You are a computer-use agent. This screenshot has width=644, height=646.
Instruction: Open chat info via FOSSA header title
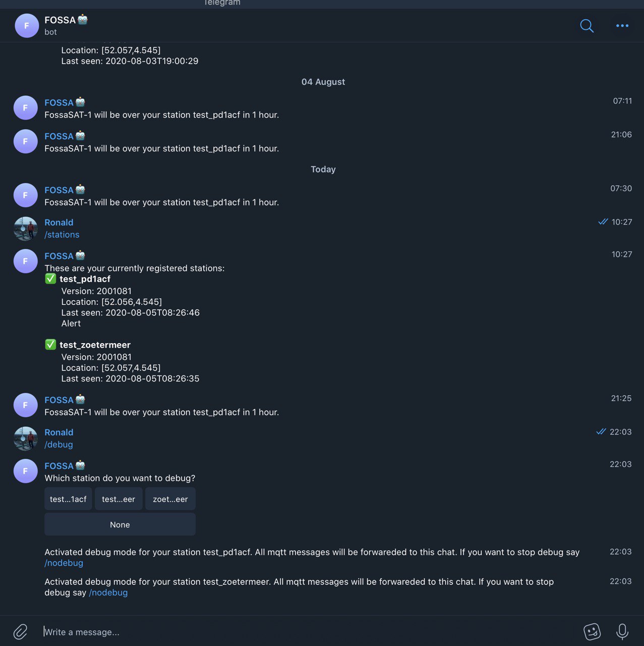click(x=60, y=20)
